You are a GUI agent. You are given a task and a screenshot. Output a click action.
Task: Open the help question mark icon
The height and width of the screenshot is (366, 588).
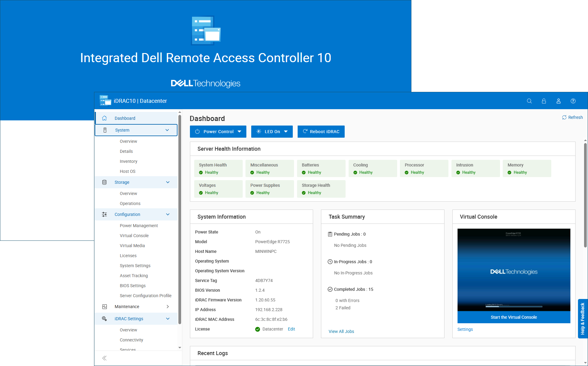pyautogui.click(x=573, y=101)
